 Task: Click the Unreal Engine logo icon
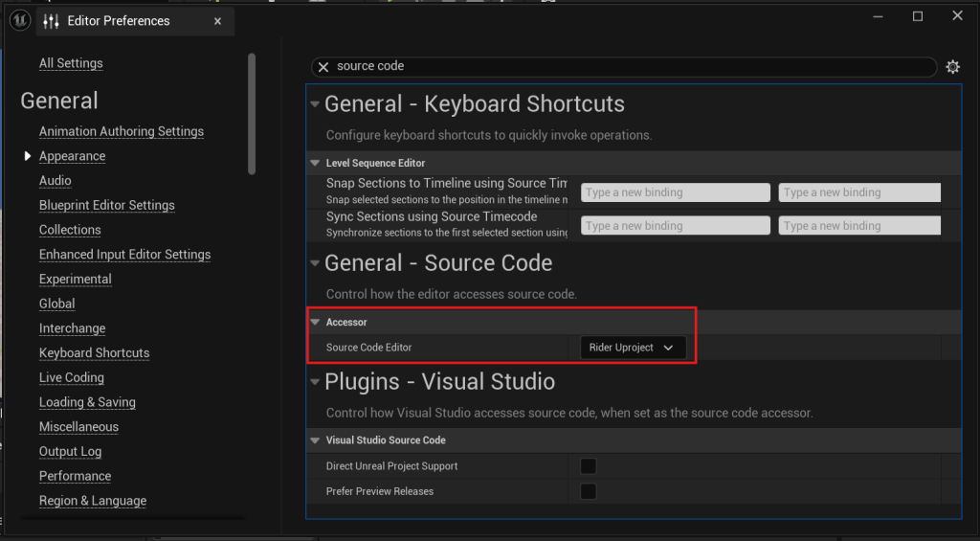point(20,21)
